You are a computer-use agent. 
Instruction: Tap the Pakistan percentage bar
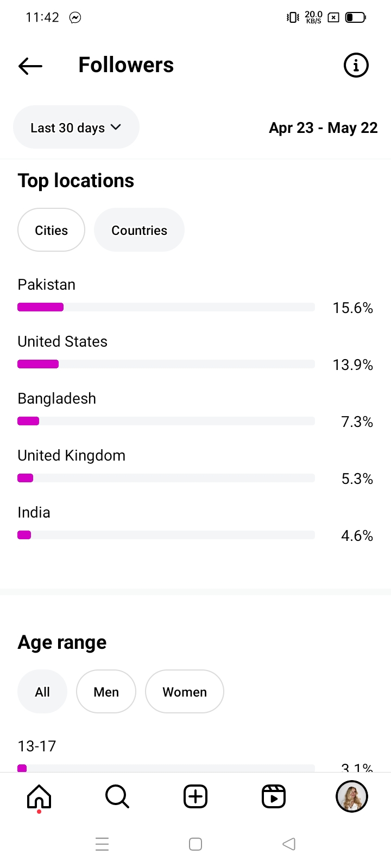[x=166, y=307]
